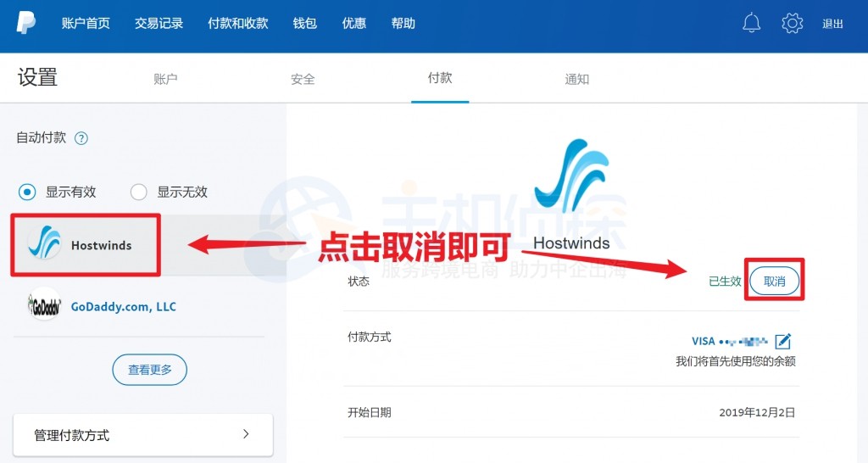Click the 设置 page heading
The height and width of the screenshot is (463, 868).
37,77
